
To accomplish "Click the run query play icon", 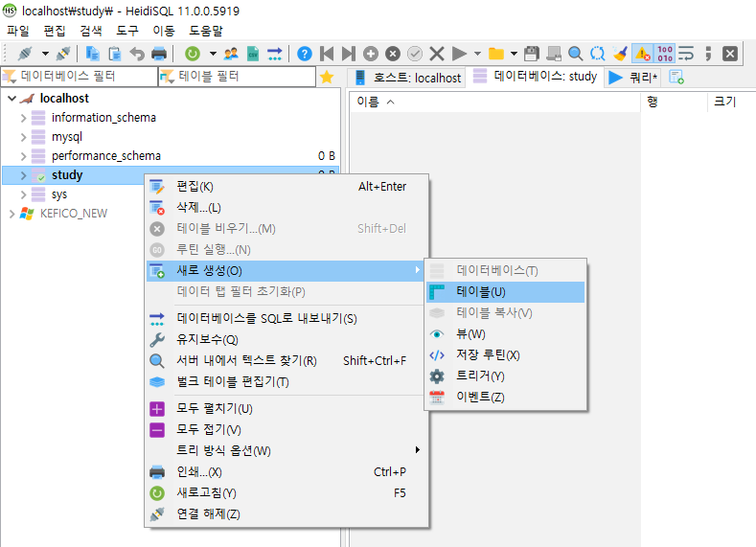I will point(460,54).
